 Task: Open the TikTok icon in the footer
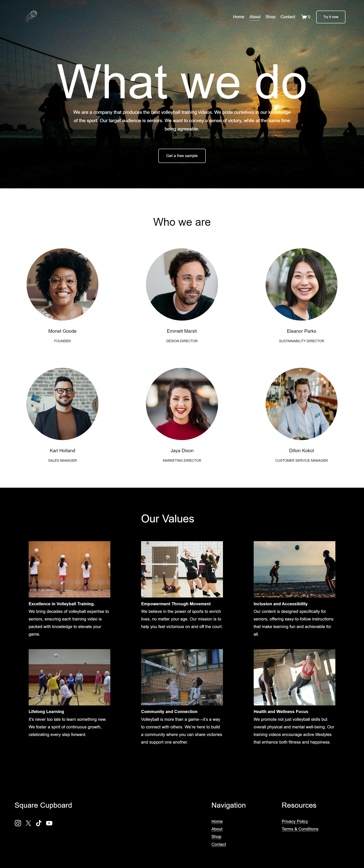click(39, 823)
